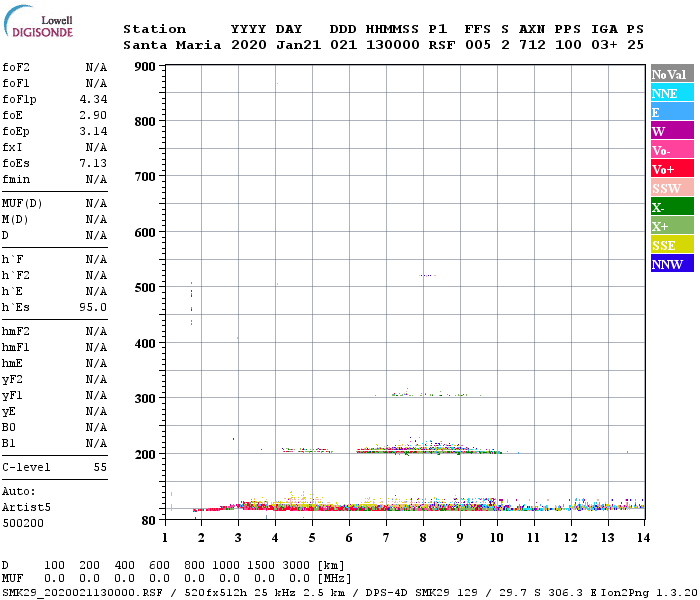
Task: Click the C-level value 55
Action: click(x=100, y=467)
